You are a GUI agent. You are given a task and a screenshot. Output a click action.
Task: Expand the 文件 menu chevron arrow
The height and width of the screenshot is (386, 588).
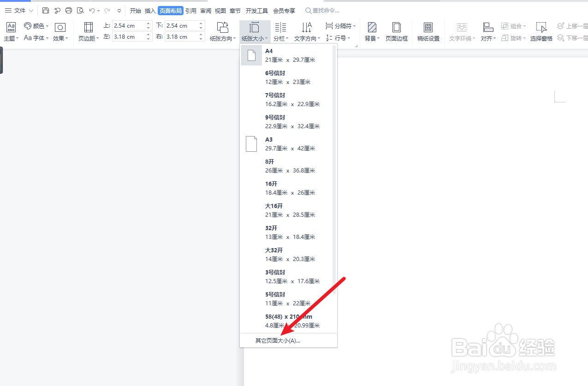31,10
